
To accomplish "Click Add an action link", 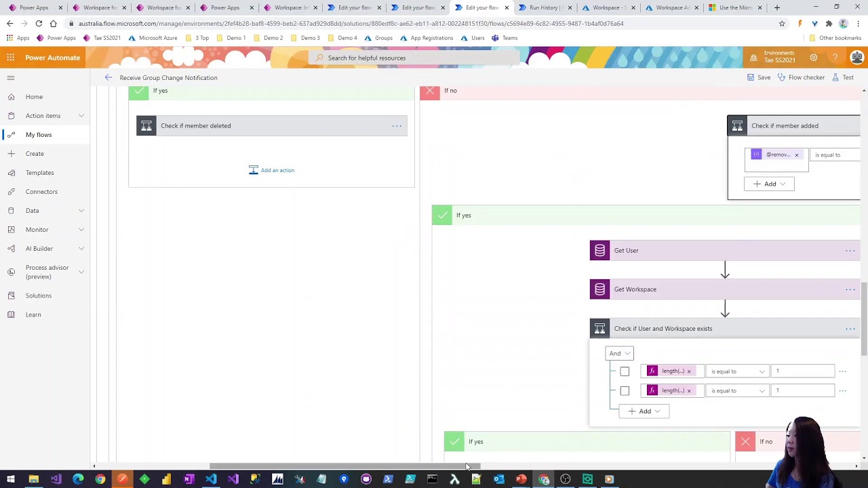I will click(x=271, y=170).
